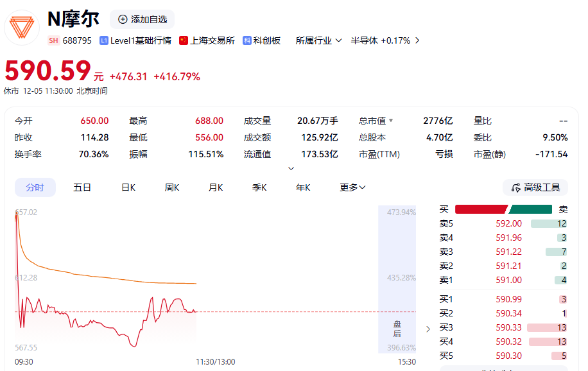Click the arrow beside 半导体 +0.17%
Viewport: 588px width, 371px height.
[417, 40]
